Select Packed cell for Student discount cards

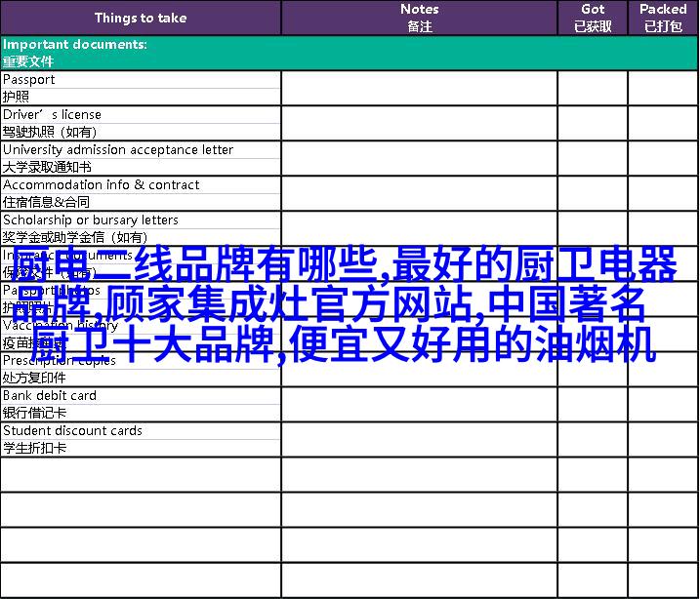pos(663,440)
